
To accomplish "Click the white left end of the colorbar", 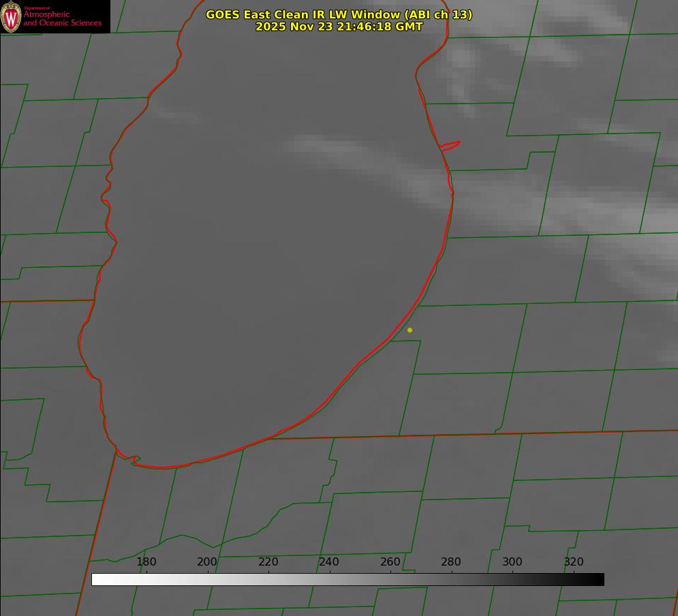I will point(99,579).
